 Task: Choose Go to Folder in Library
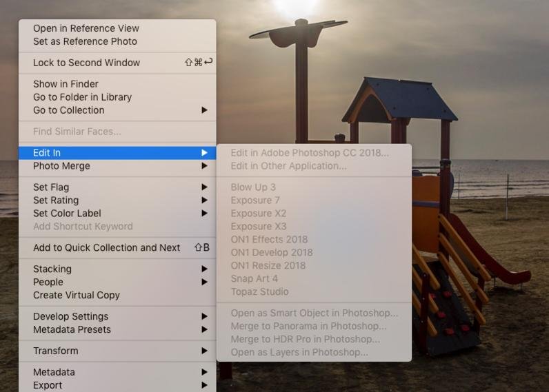coord(82,97)
